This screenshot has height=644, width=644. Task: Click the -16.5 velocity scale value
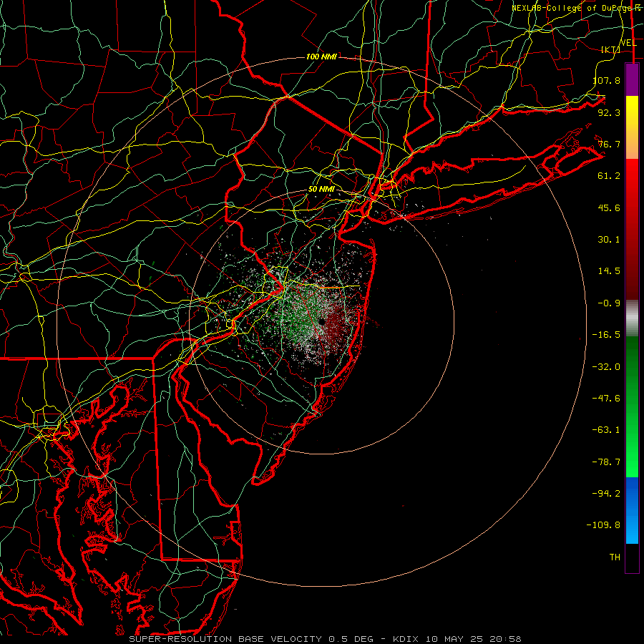tap(606, 335)
